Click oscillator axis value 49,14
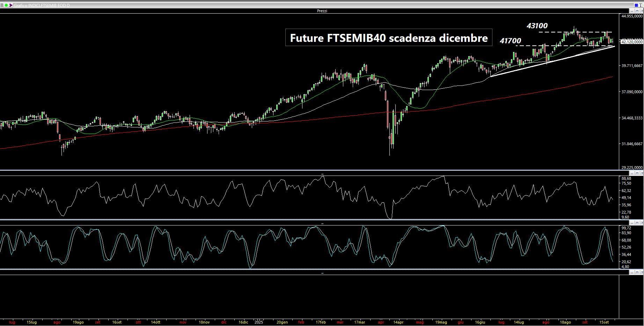The height and width of the screenshot is (326, 644). (626, 198)
